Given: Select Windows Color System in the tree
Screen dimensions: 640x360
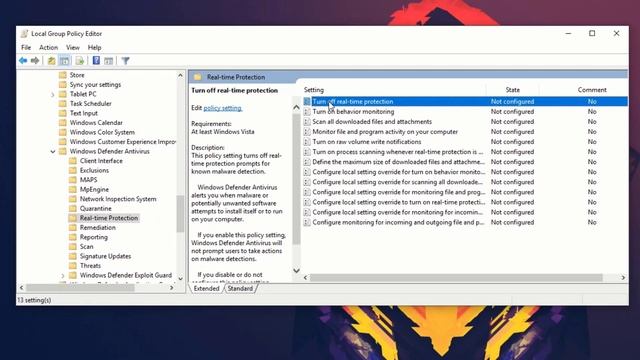Looking at the screenshot, I should 102,132.
